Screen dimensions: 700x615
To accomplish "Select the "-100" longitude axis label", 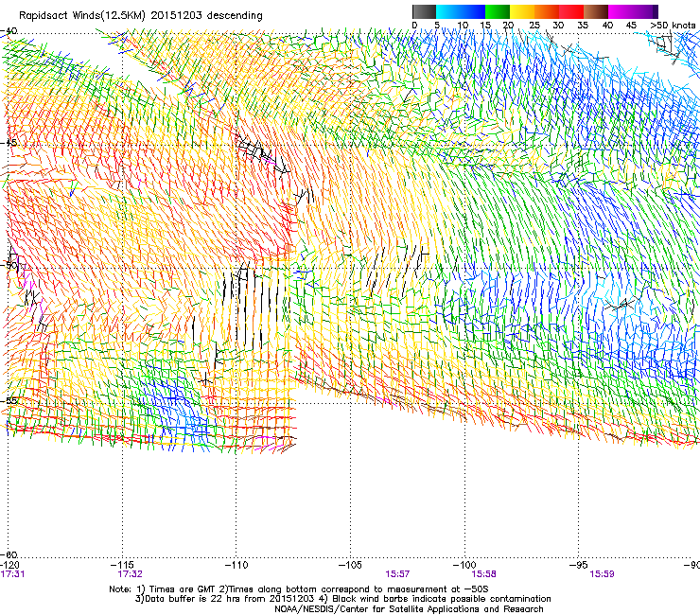I will tap(464, 566).
